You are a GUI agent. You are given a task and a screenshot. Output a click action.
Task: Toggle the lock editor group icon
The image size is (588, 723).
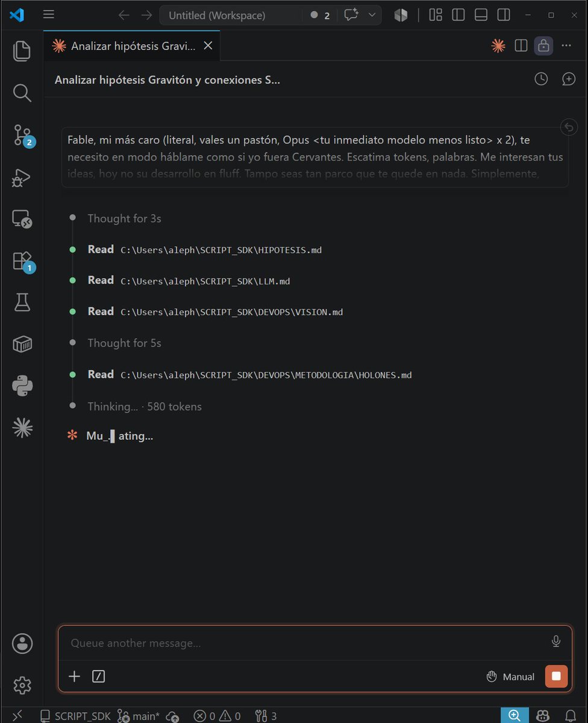pos(543,46)
